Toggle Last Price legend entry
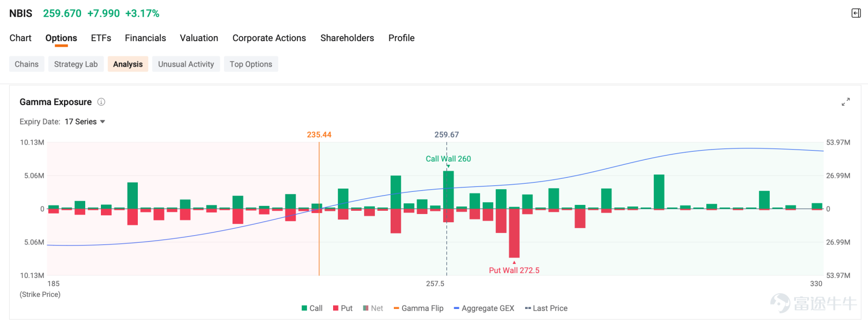 point(546,308)
